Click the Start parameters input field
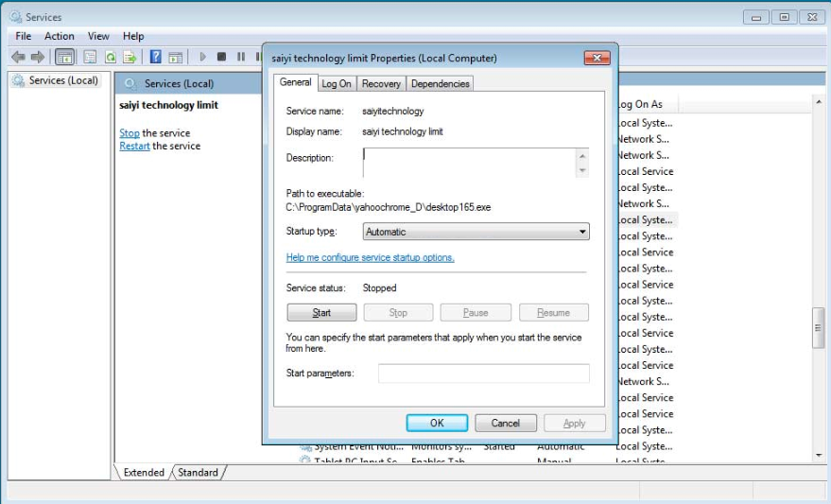Image resolution: width=831 pixels, height=504 pixels. (483, 374)
